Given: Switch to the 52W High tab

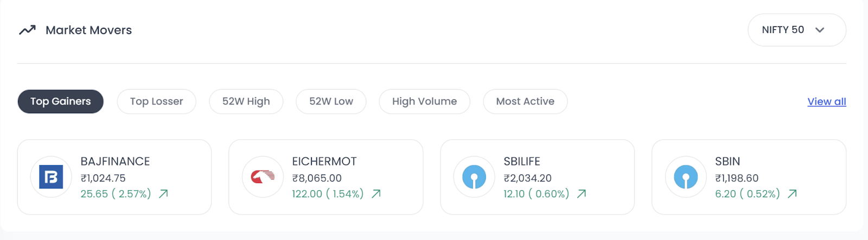Looking at the screenshot, I should (x=246, y=101).
